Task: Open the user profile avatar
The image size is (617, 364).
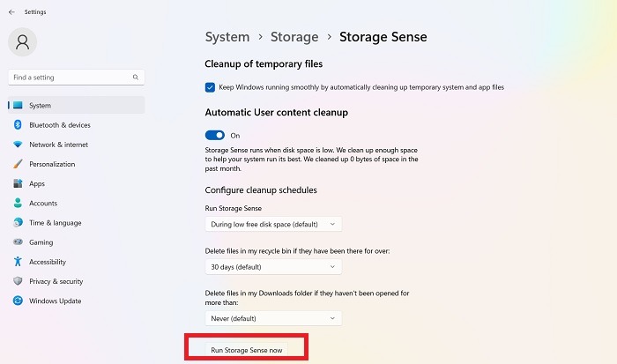Action: click(22, 41)
